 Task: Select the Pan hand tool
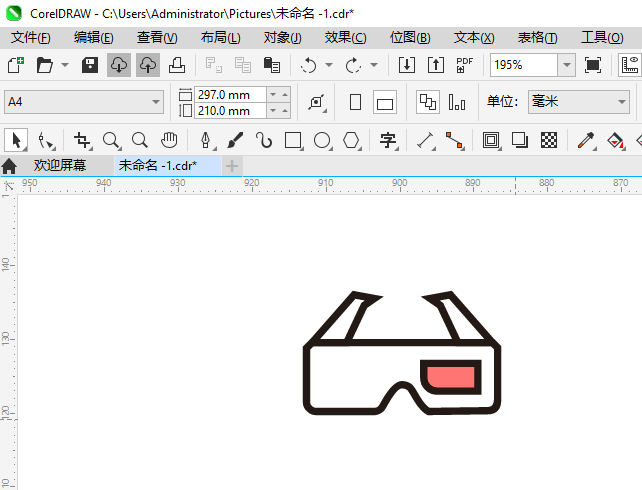tap(169, 140)
